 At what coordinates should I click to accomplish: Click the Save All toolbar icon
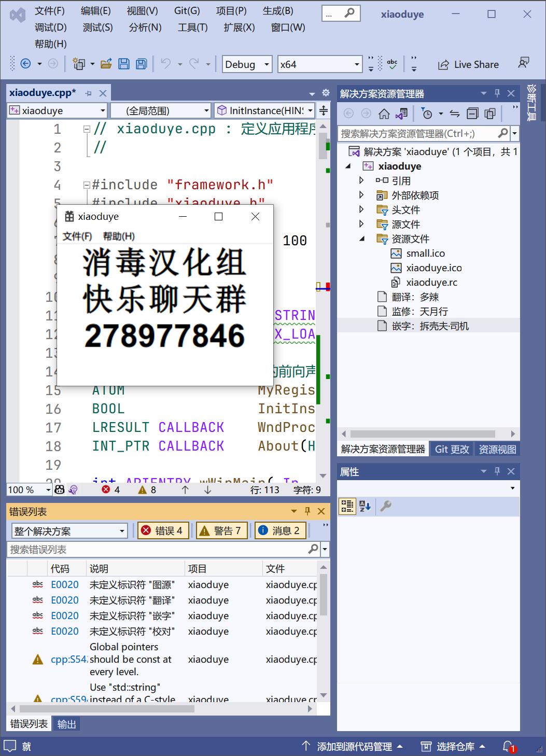point(141,64)
